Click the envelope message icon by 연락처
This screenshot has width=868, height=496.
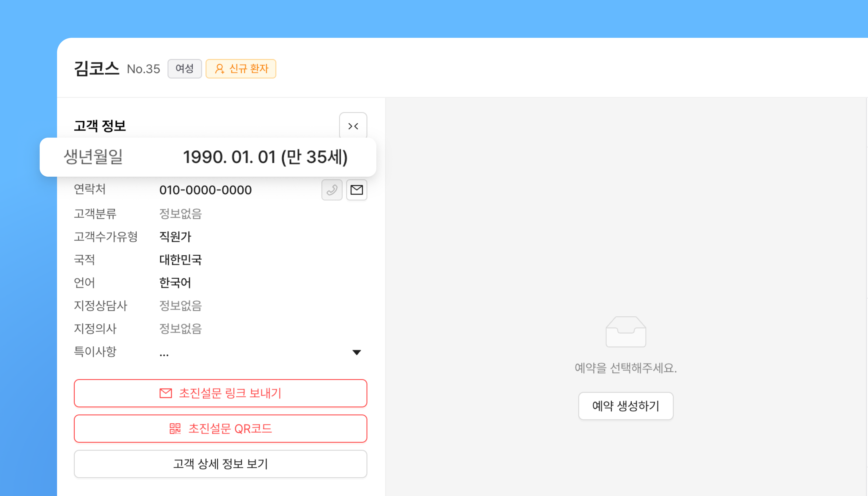coord(356,190)
